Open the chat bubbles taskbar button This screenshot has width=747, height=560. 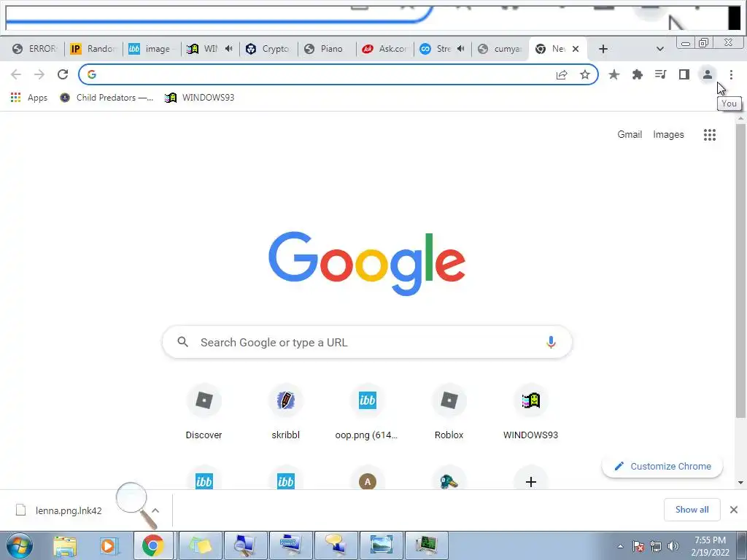(x=336, y=546)
